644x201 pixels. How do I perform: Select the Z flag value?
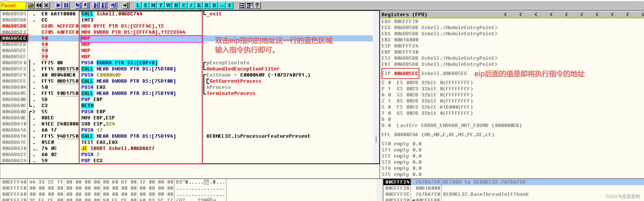389,101
